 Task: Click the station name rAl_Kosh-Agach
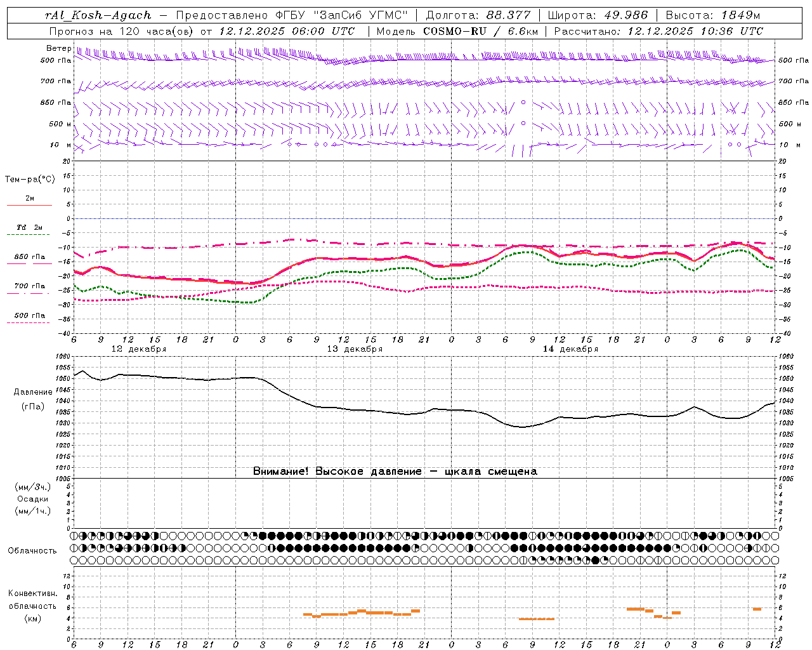coord(98,16)
